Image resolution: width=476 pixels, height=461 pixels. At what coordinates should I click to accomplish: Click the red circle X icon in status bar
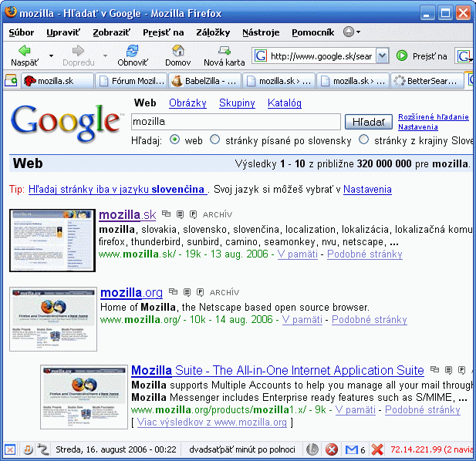pos(332,449)
